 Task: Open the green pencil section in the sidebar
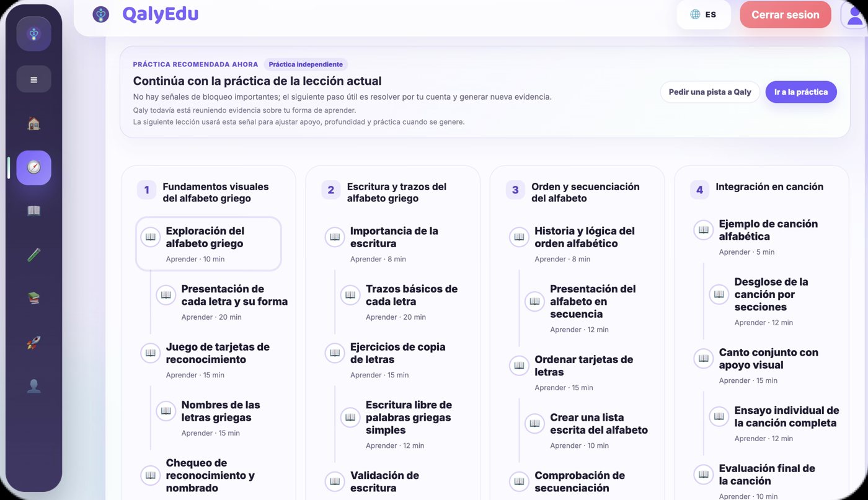click(x=33, y=255)
